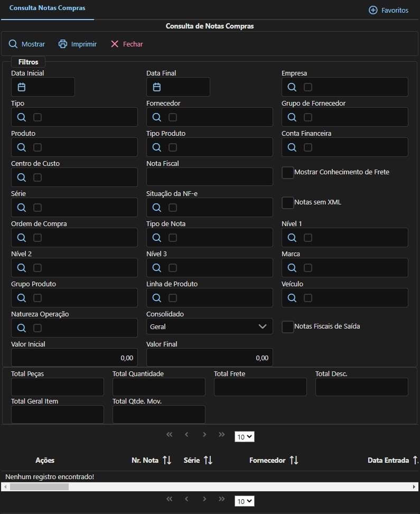This screenshot has height=514, width=420.
Task: Expand the Consolidado dropdown showing Geral
Action: 209,326
